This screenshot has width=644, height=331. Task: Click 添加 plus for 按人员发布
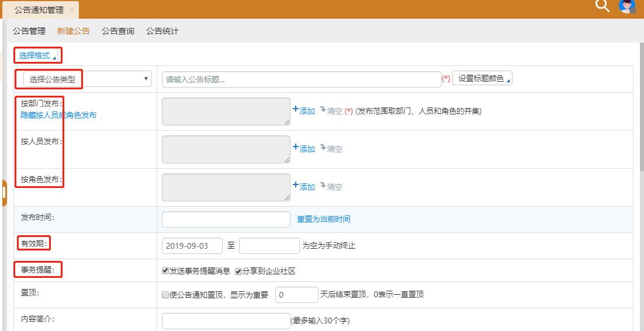[x=304, y=149]
